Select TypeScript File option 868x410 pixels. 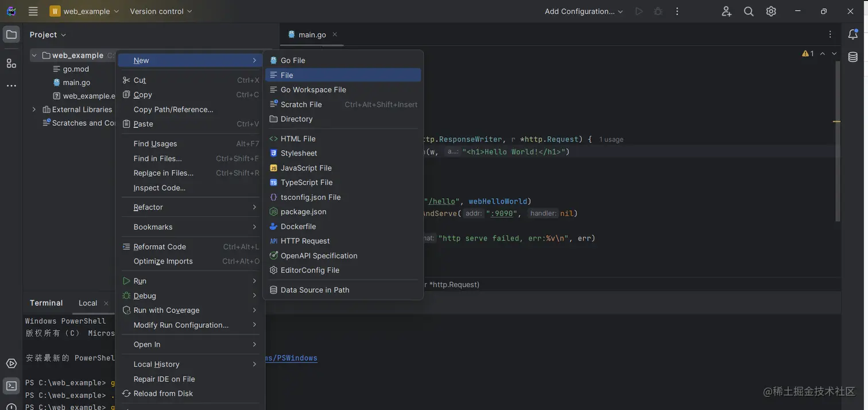coord(343,182)
